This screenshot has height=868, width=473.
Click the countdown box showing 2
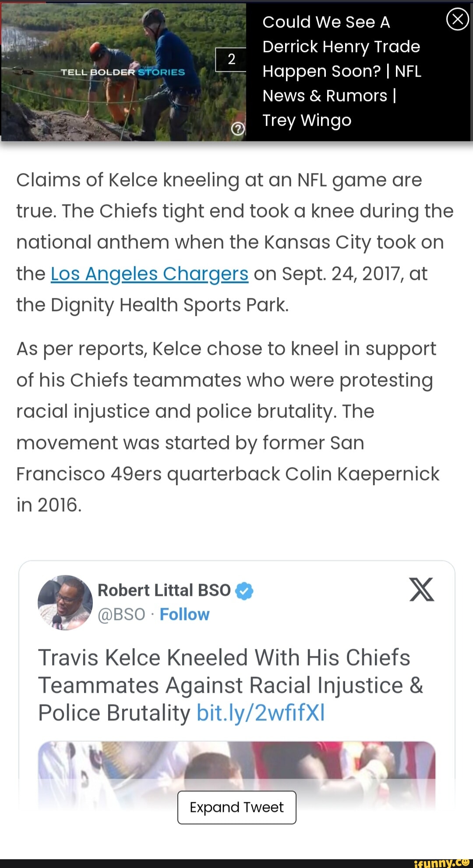click(x=231, y=59)
